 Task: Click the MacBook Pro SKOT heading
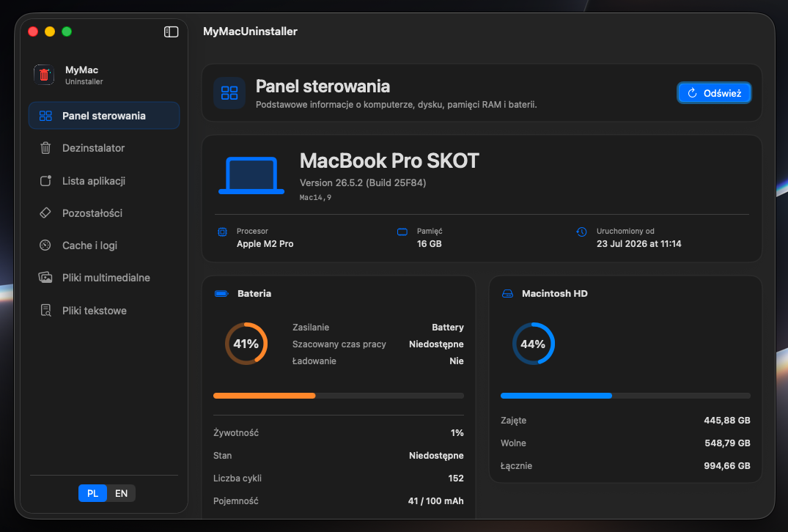tap(389, 160)
